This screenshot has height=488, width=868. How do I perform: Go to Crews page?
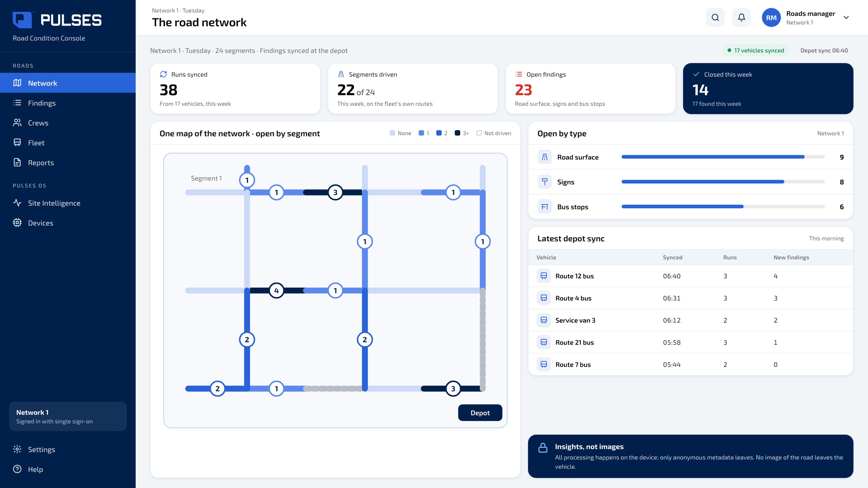(x=68, y=123)
